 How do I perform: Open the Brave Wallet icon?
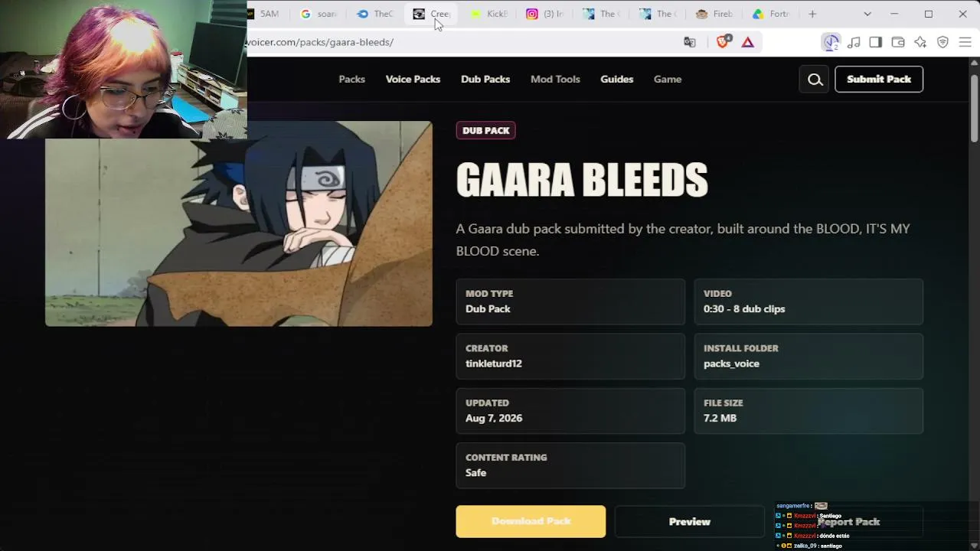tap(898, 42)
